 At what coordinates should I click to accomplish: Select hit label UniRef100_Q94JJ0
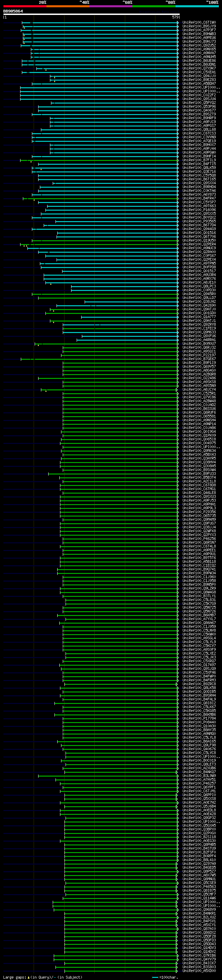(x=199, y=76)
